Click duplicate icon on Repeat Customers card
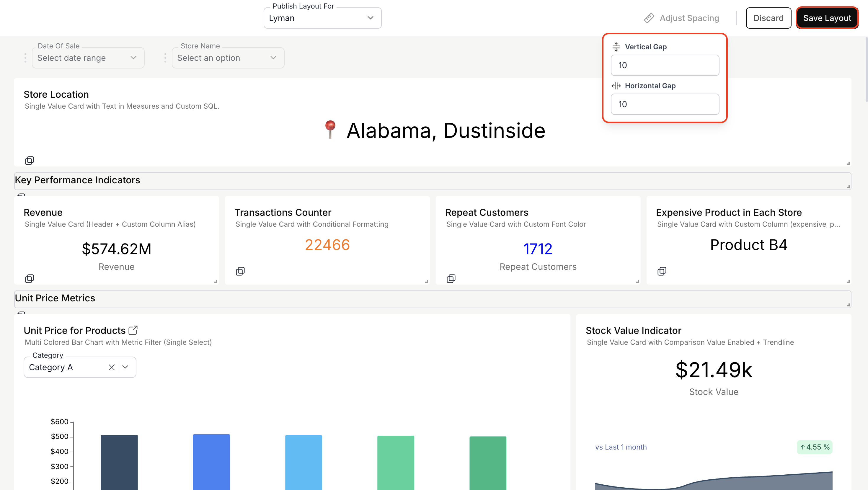This screenshot has height=490, width=868. [x=451, y=278]
